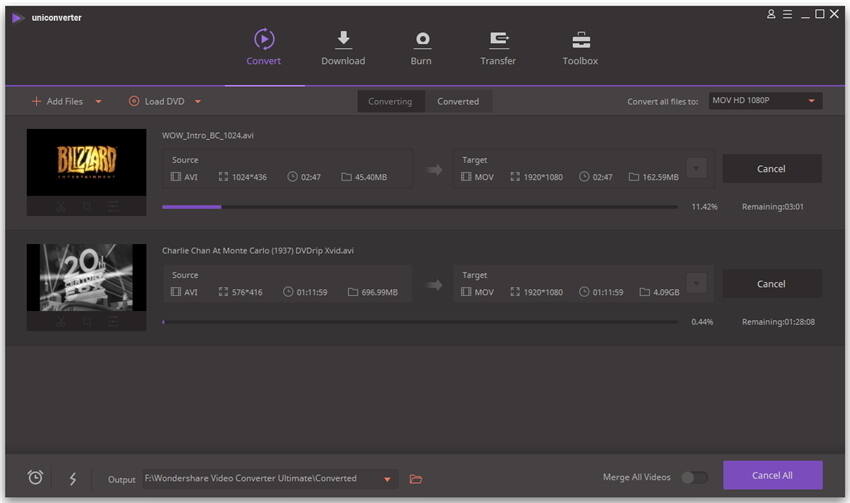Screen dimensions: 850x503
Task: Open the MOV HD 1080P format dropdown
Action: [x=765, y=101]
